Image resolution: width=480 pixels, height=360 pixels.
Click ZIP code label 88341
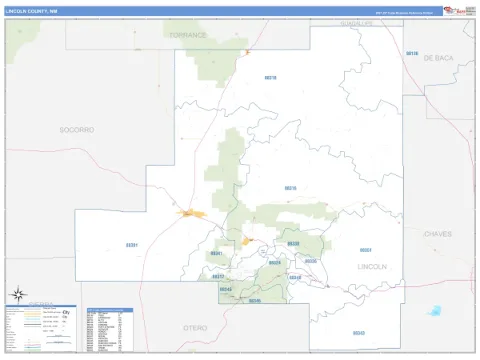[216, 253]
